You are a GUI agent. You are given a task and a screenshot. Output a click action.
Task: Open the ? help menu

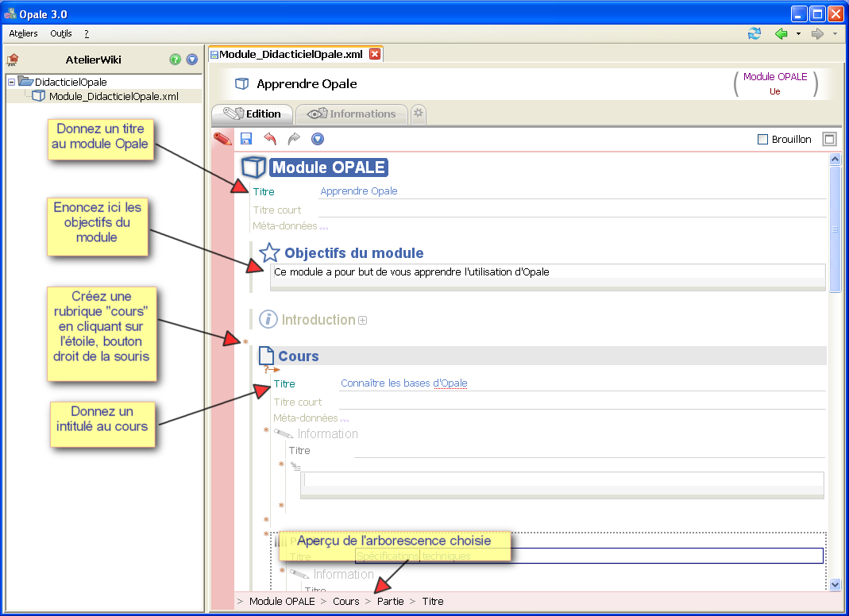pos(87,33)
